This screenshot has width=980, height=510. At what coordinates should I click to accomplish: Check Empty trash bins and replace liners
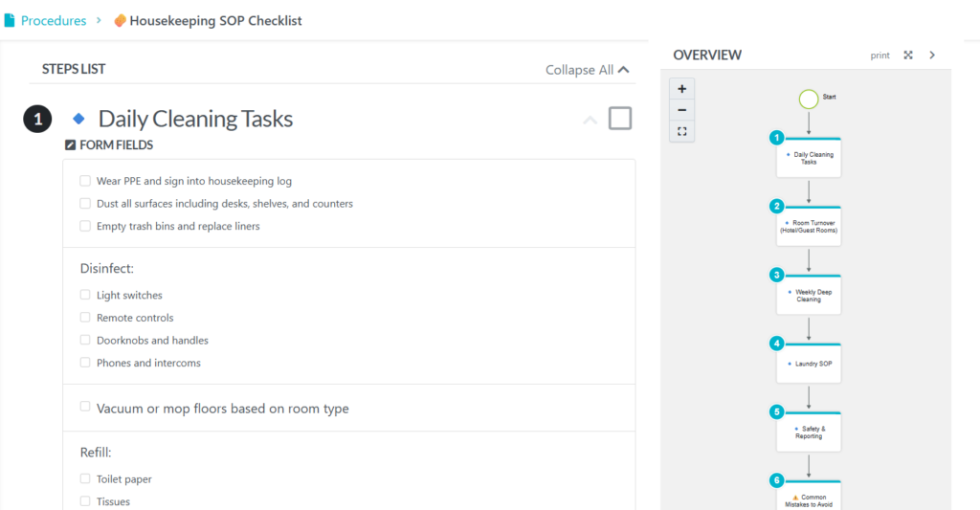click(x=85, y=226)
